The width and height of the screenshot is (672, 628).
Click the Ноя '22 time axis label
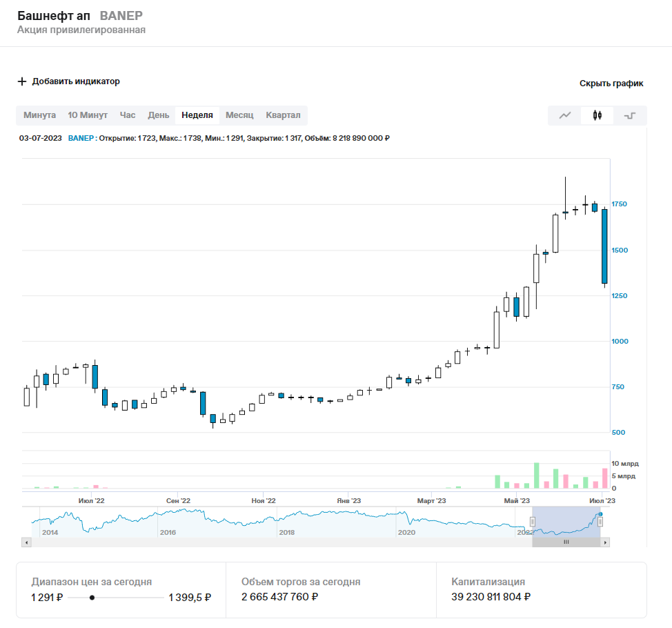(264, 501)
